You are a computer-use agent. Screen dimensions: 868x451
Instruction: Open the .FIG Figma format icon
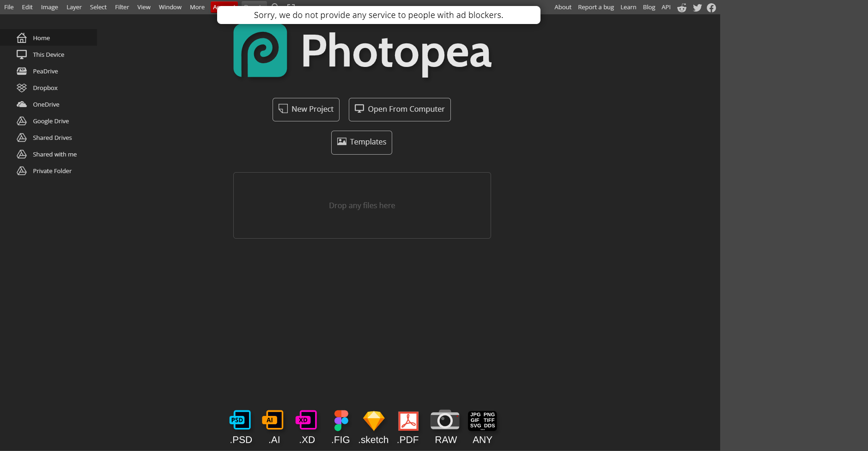340,421
